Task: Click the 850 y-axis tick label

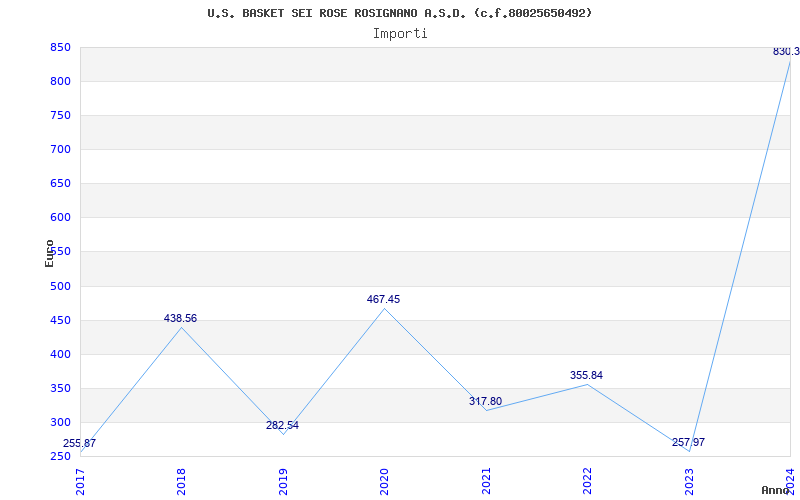Action: tap(59, 47)
